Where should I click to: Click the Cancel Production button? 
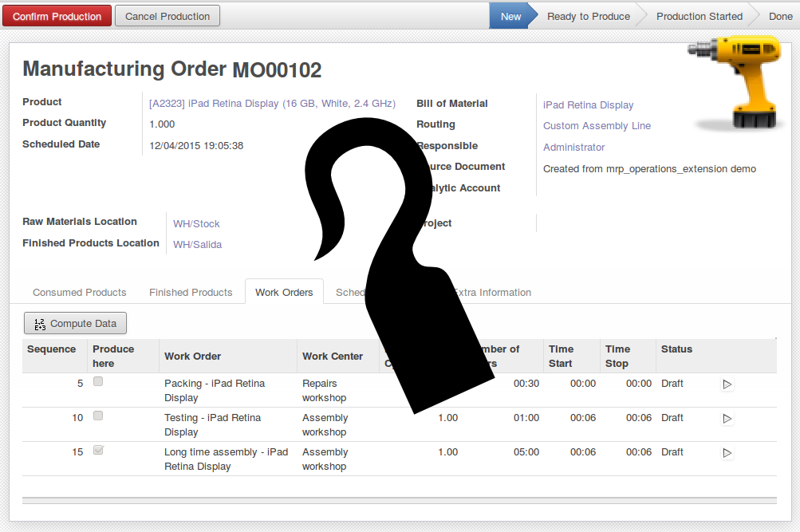pyautogui.click(x=167, y=15)
